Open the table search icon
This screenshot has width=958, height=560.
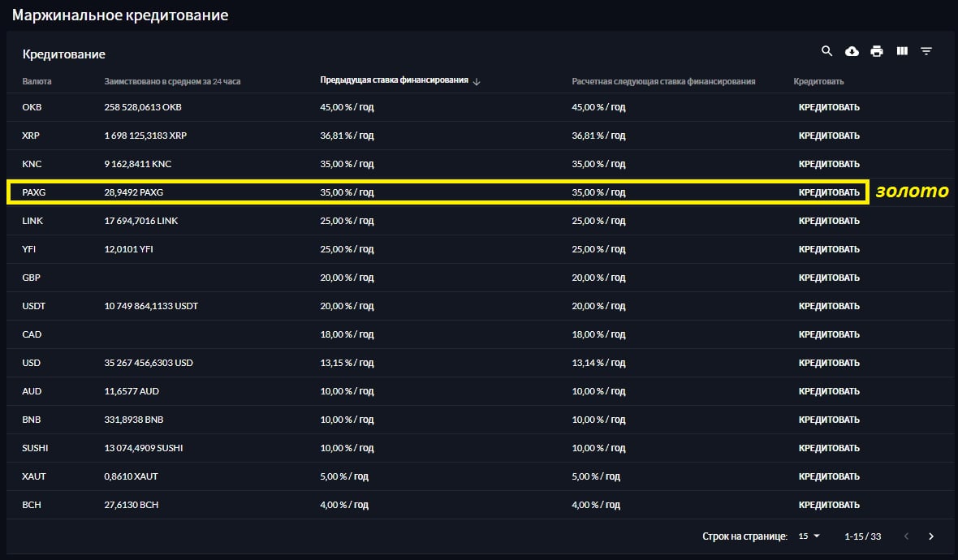coord(826,51)
